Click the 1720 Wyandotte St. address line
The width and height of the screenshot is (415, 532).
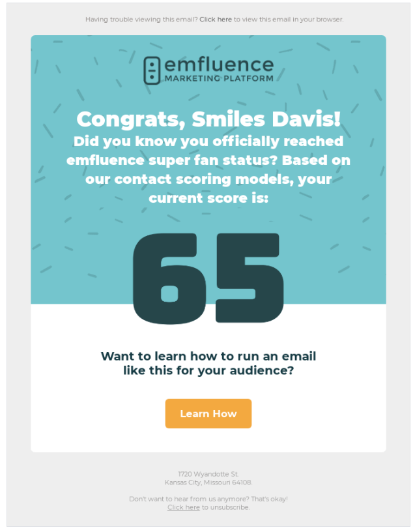tap(208, 474)
